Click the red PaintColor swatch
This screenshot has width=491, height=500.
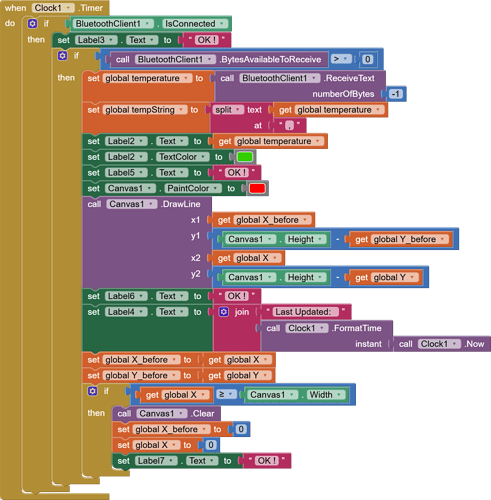(x=257, y=188)
